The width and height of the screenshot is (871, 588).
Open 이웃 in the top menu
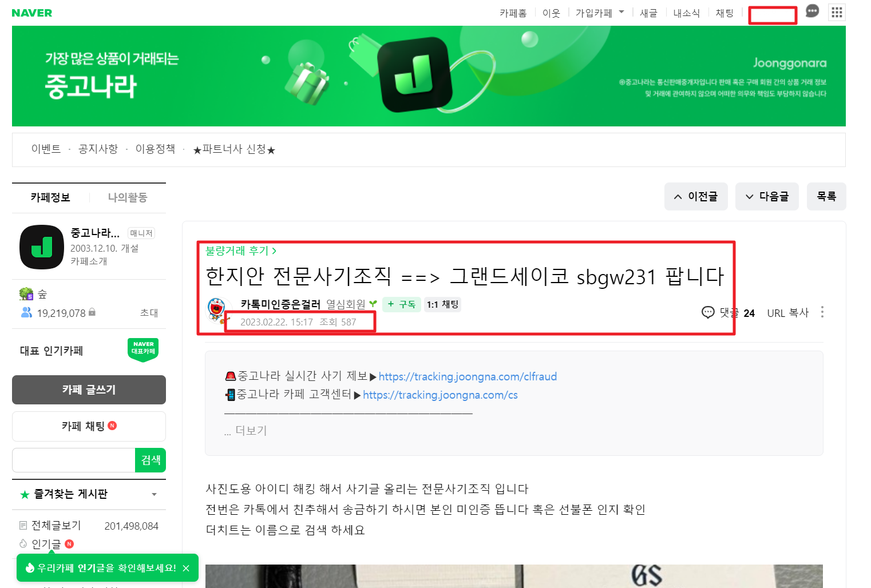point(551,13)
